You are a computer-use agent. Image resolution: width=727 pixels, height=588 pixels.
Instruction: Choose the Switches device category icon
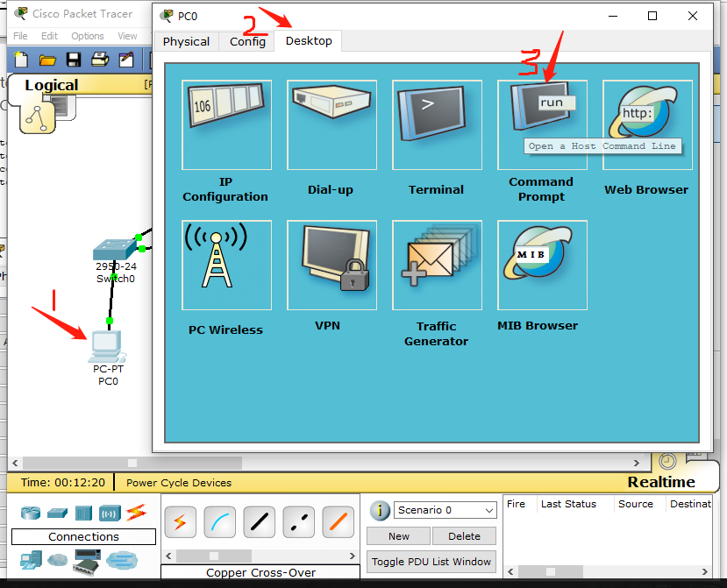click(58, 513)
